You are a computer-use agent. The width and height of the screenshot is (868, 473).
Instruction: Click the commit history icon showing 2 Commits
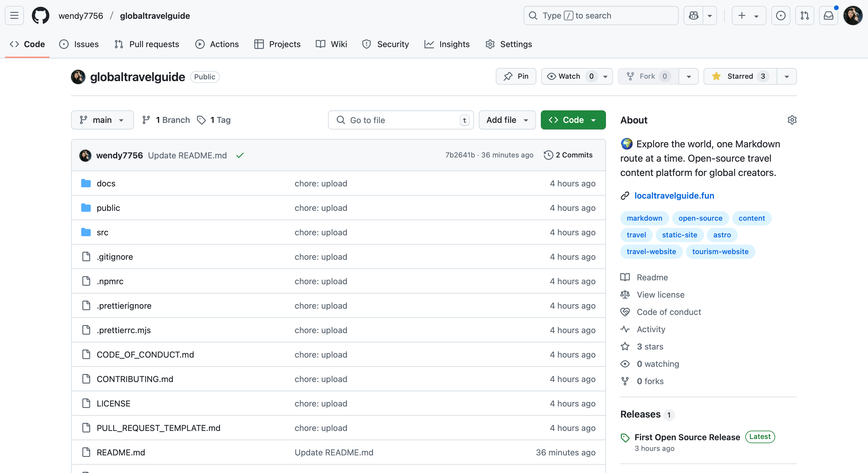(x=568, y=155)
